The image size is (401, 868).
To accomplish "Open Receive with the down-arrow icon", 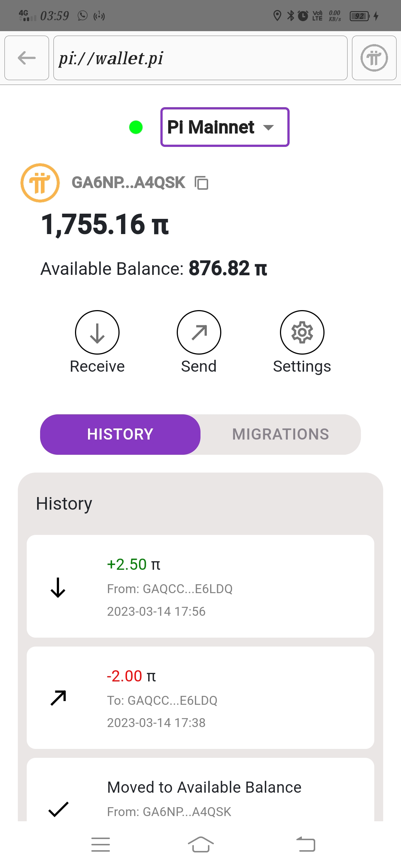I will 97,332.
